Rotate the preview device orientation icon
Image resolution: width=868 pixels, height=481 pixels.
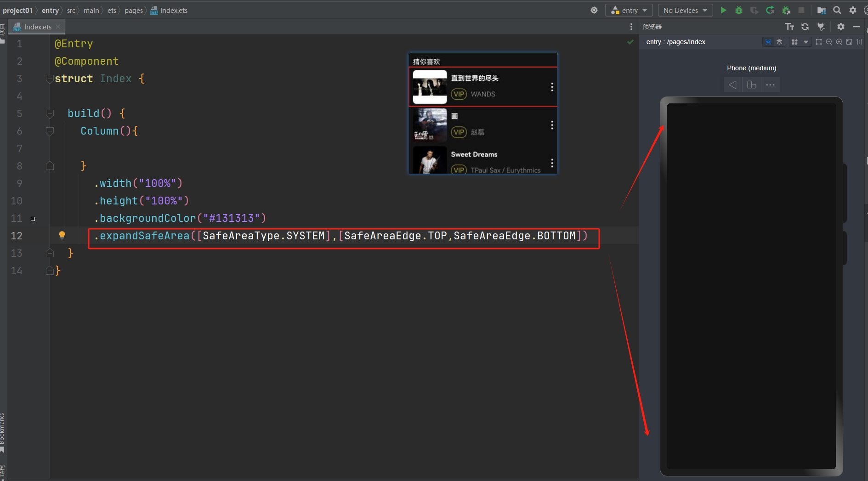tap(752, 85)
